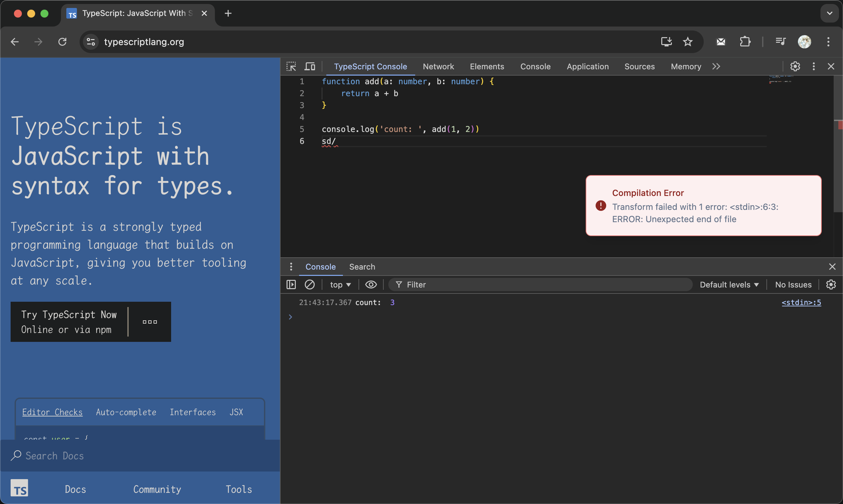Click line 6 'sd/' code text
This screenshot has height=504, width=843.
(328, 141)
